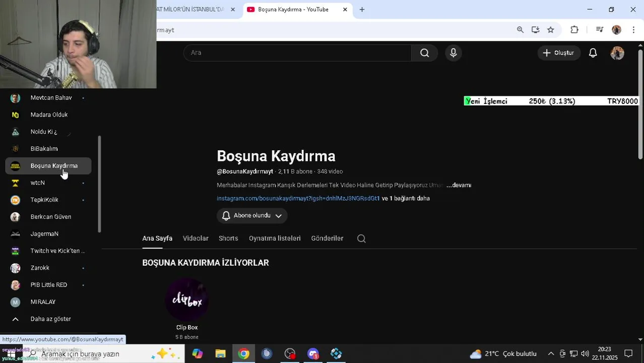Close the İstanbul'da tab
Image resolution: width=644 pixels, height=363 pixels.
(233, 10)
